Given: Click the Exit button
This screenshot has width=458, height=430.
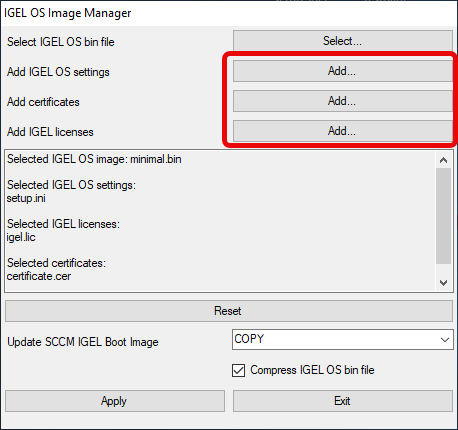Looking at the screenshot, I should tap(343, 401).
